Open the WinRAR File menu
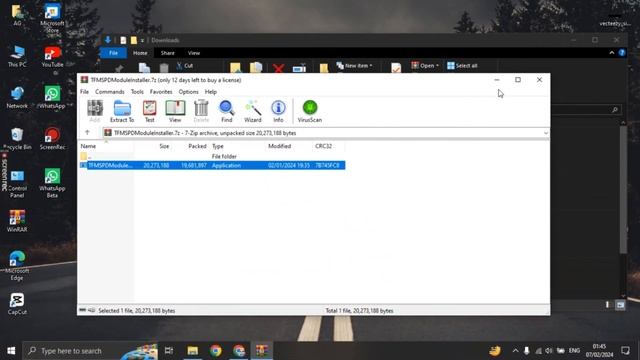This screenshot has width=640, height=360. coord(84,92)
